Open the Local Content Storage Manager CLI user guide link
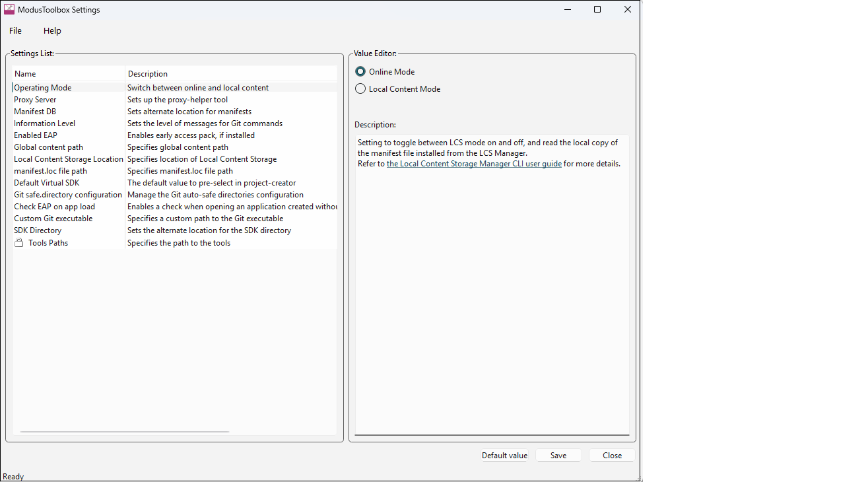 tap(474, 164)
